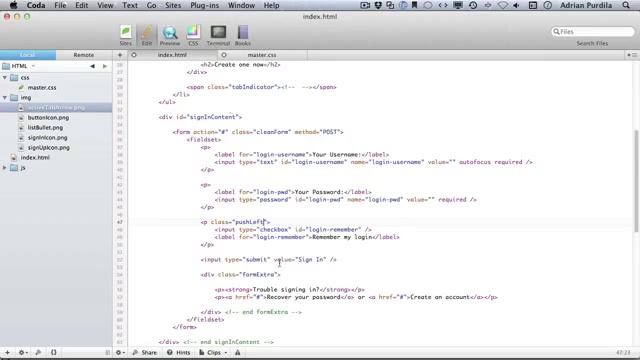Click the Wi-Fi menu bar icon
This screenshot has width=640, height=360.
click(x=502, y=5)
